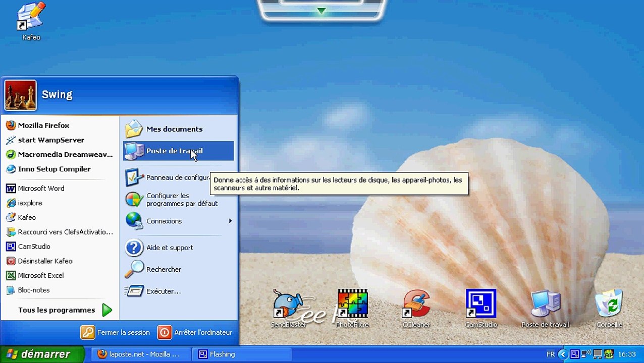Switch to laposte.net Mozilla taskbar window

pos(141,354)
